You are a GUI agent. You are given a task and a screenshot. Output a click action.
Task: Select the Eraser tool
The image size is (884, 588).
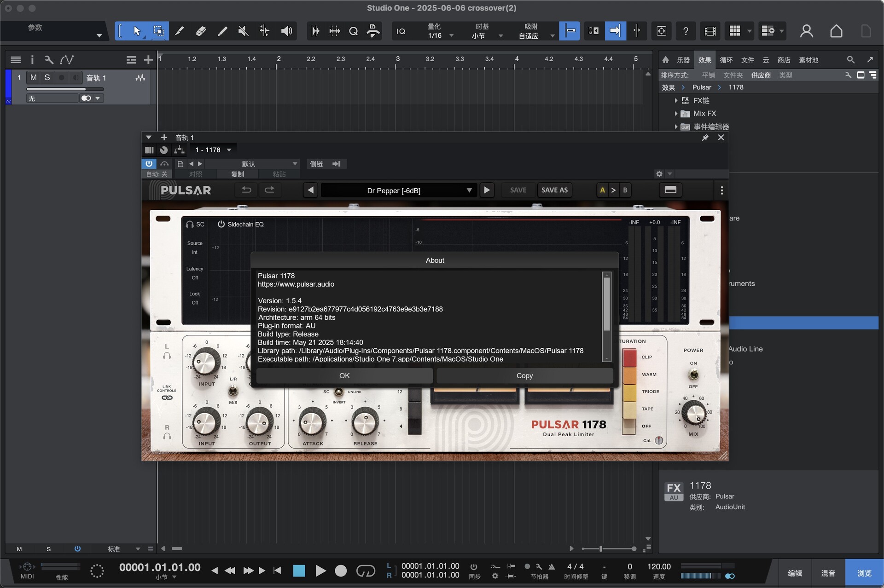(201, 31)
